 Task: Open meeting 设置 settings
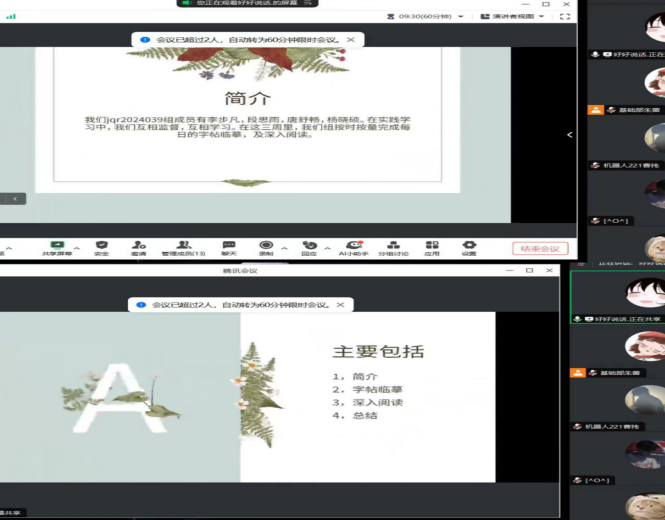[x=469, y=246]
